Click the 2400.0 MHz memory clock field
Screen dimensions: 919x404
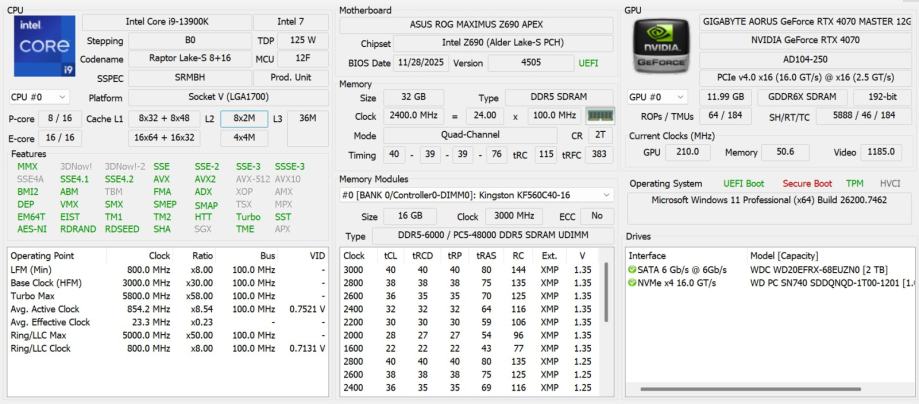[413, 116]
